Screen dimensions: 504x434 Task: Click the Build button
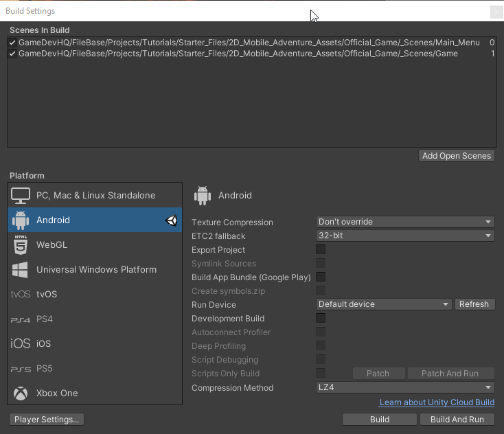pos(380,420)
